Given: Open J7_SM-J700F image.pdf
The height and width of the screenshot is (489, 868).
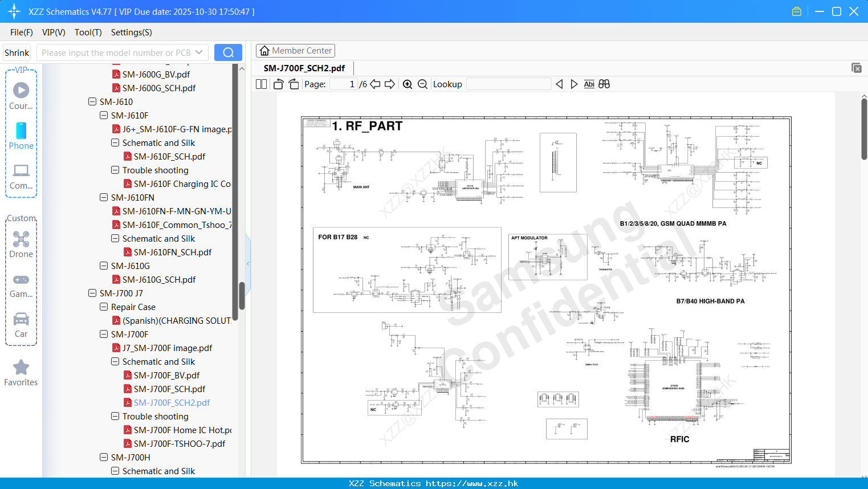Looking at the screenshot, I should point(167,348).
